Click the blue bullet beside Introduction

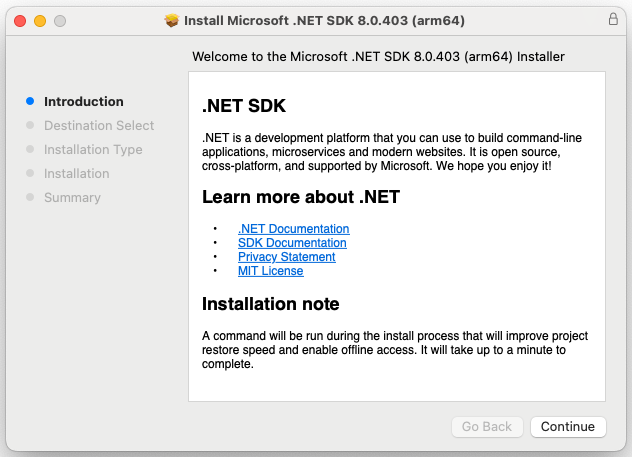click(x=30, y=101)
